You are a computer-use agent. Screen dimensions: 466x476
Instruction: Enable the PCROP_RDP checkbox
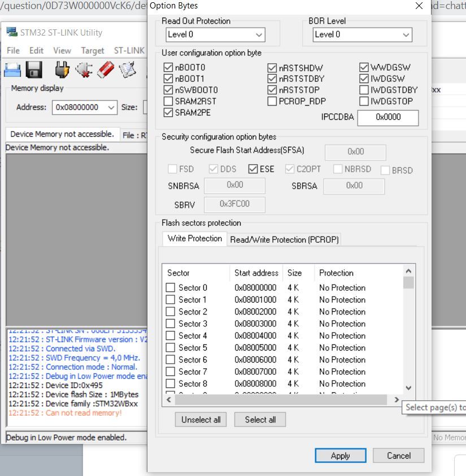272,101
